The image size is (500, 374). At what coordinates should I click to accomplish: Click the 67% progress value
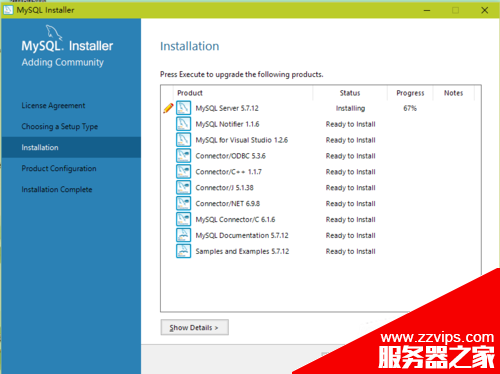410,108
